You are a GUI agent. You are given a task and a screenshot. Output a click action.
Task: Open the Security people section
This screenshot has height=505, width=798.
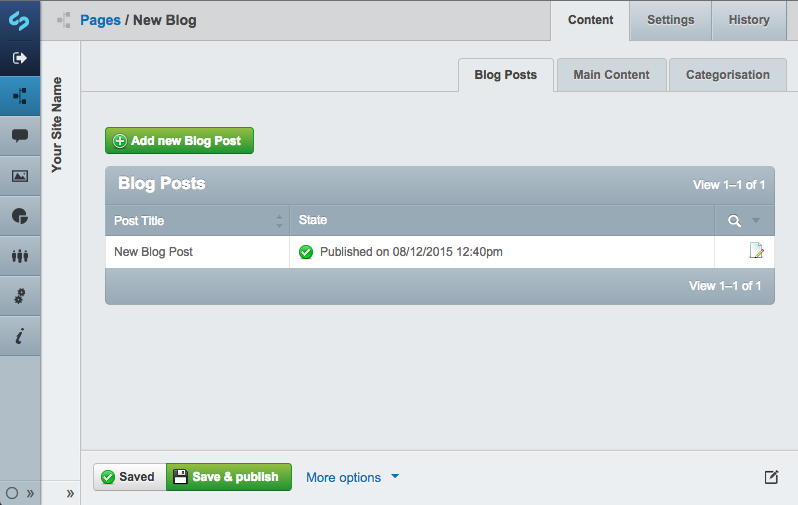pos(20,256)
